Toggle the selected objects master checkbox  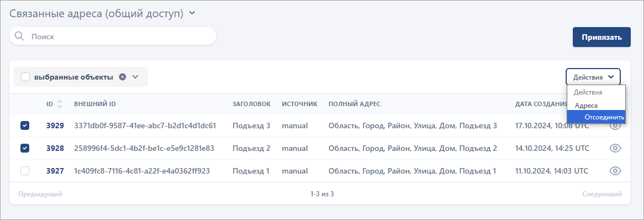[x=25, y=77]
